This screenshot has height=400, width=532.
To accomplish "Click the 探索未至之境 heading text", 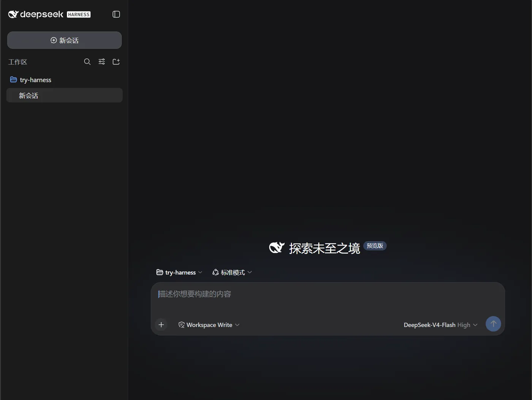I will coord(325,248).
